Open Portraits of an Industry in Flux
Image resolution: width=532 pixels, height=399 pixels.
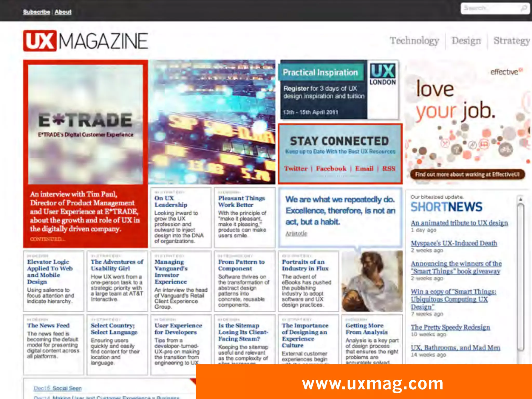(305, 265)
